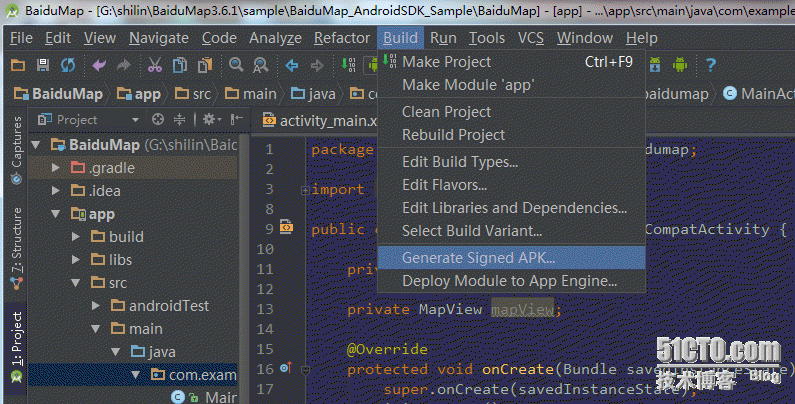795x404 pixels.
Task: Open the File menu
Action: click(21, 38)
